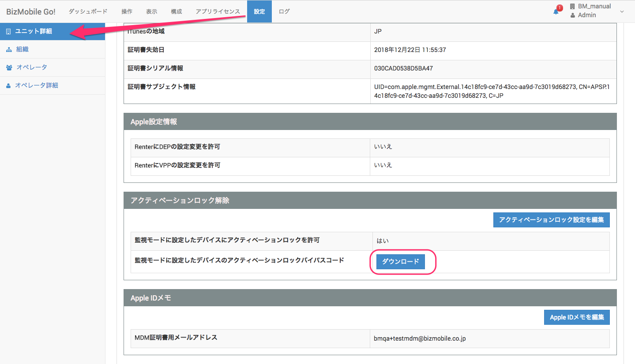Click the notification bell icon
Viewport: 635px width, 364px height.
pos(556,12)
